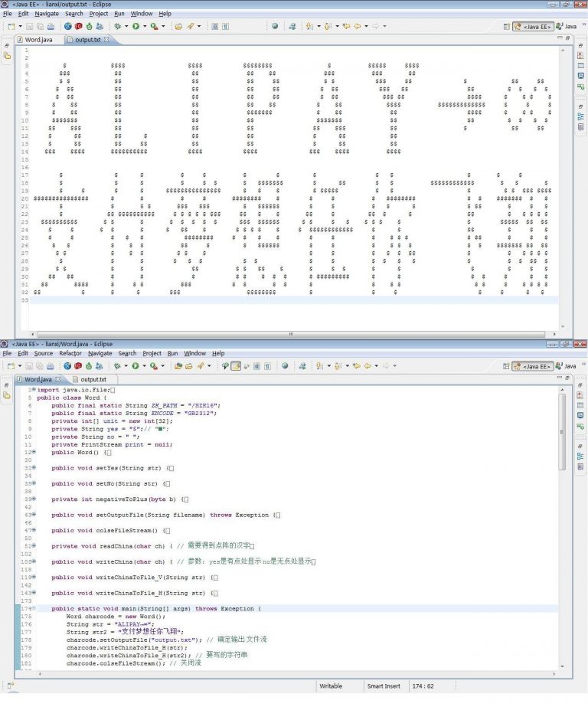Close the output.txt tab in top editor
The image size is (588, 707).
pos(106,40)
